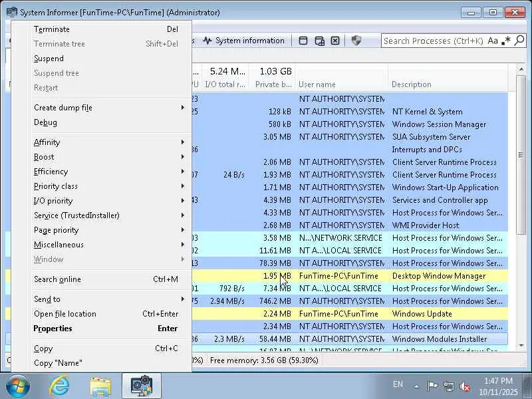Click the magnifier search icon

[x=519, y=41]
